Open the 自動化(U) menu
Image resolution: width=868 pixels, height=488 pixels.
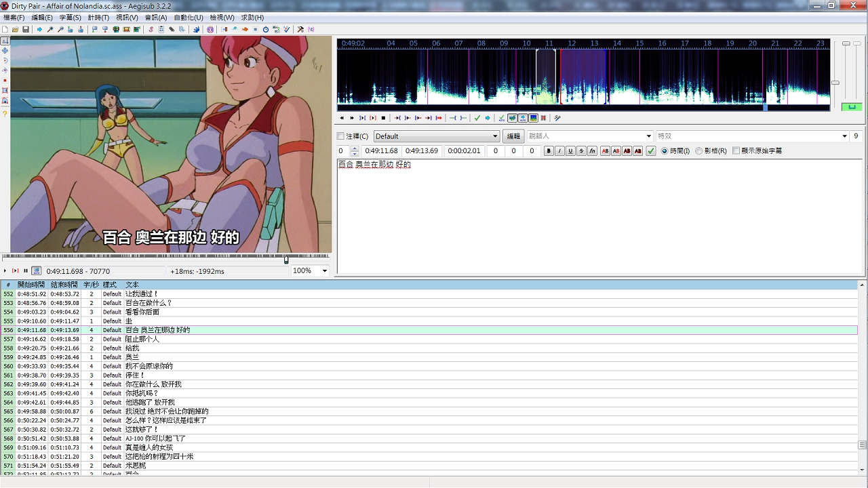(x=189, y=18)
